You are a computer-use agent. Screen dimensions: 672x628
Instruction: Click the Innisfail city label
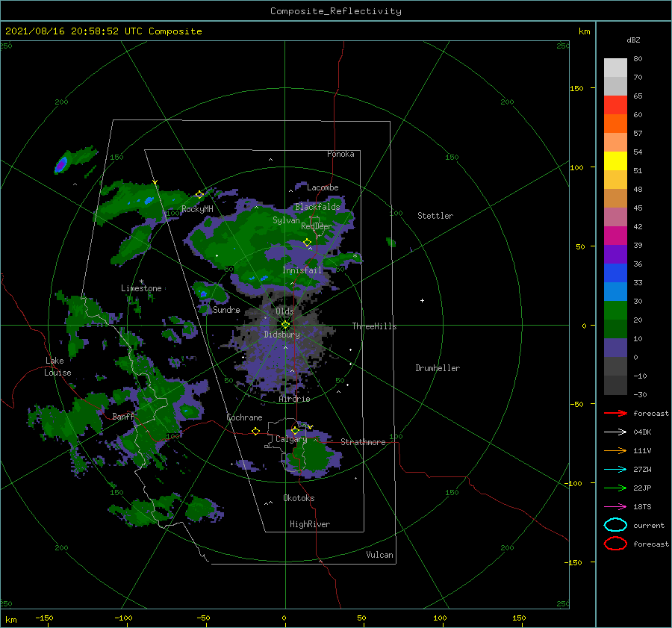tap(302, 270)
